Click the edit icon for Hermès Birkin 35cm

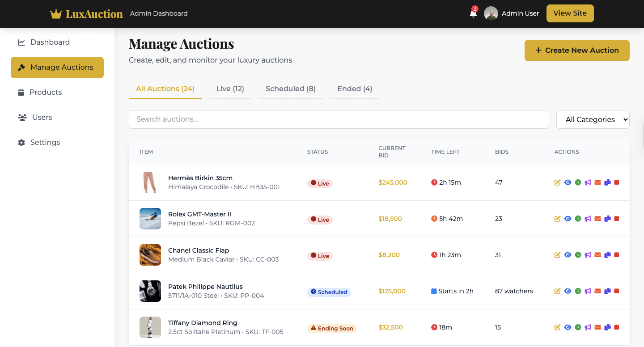coord(557,182)
